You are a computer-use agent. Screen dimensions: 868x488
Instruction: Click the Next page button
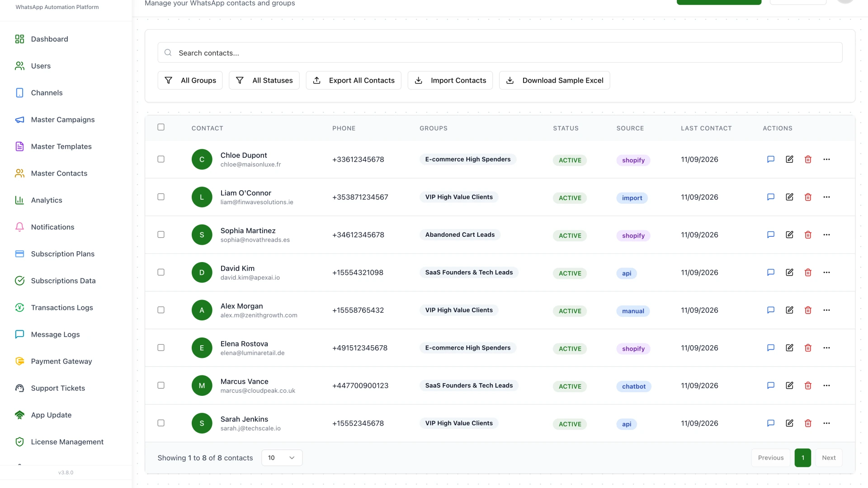click(829, 458)
